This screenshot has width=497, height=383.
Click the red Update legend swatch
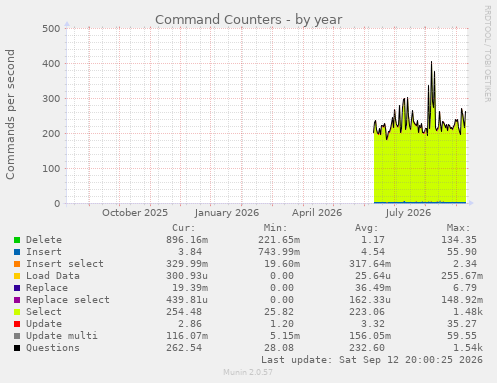click(17, 324)
